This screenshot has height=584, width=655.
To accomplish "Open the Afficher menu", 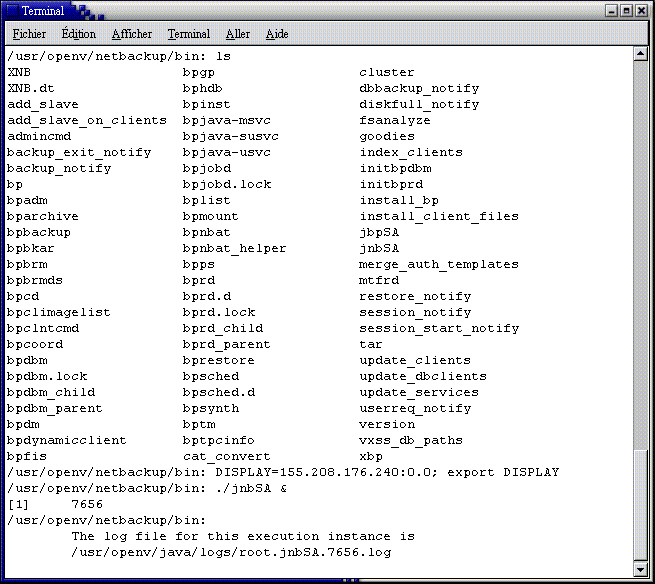I will (x=132, y=34).
